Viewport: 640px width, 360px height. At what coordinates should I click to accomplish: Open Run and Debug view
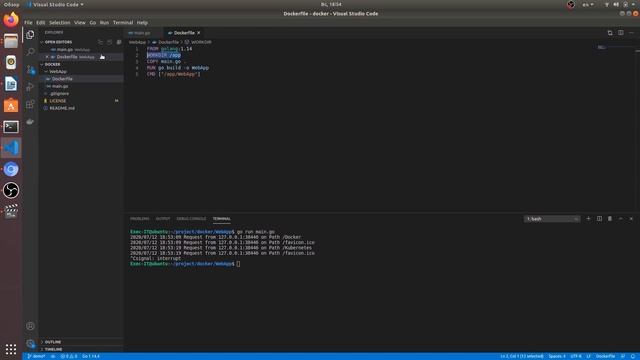tap(30, 87)
